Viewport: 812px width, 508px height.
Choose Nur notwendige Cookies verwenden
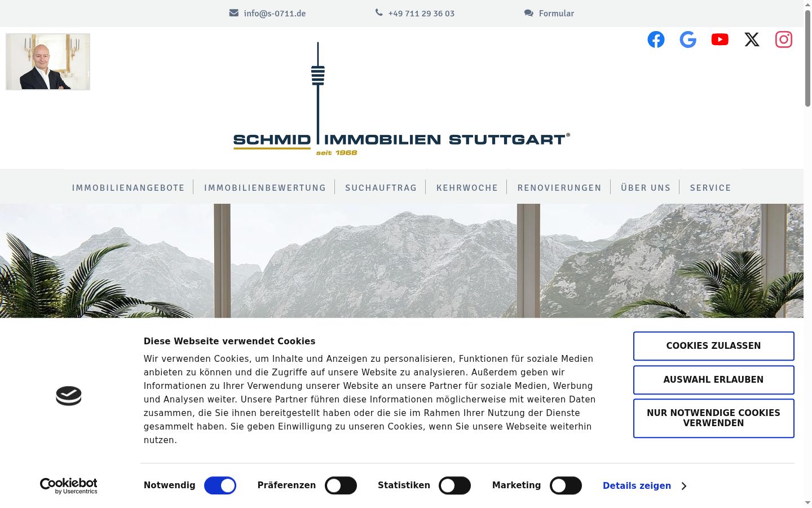click(x=713, y=418)
